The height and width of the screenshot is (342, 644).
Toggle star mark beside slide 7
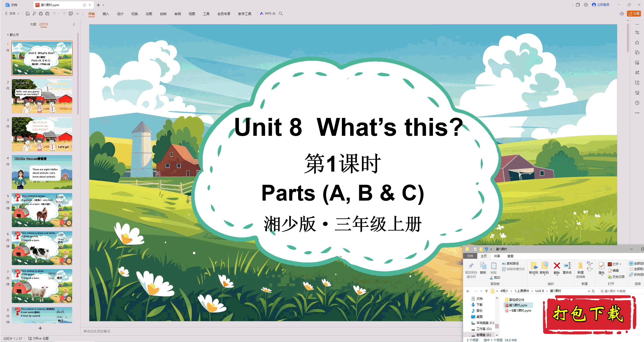coord(8,278)
